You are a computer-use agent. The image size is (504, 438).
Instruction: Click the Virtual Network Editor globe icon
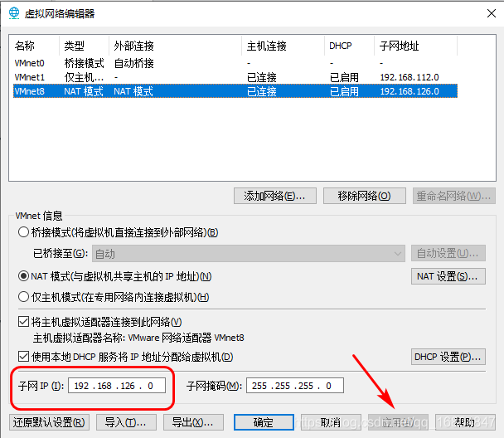(14, 13)
